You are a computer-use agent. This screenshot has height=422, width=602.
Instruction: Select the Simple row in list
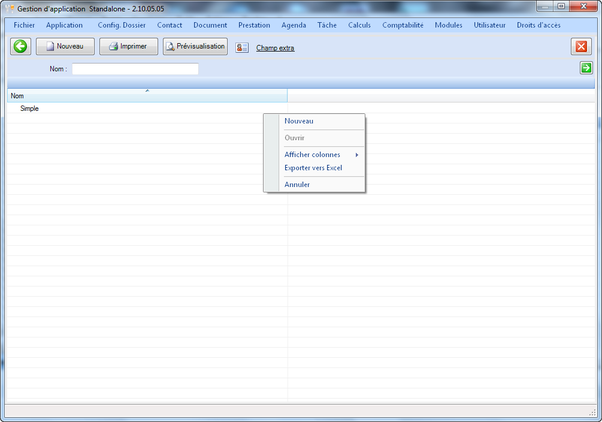(x=30, y=108)
